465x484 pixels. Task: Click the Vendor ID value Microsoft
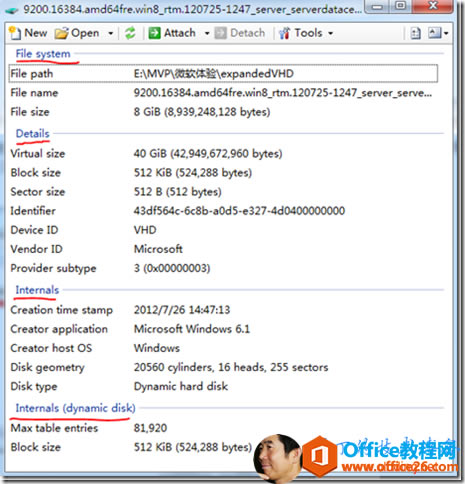pos(158,249)
